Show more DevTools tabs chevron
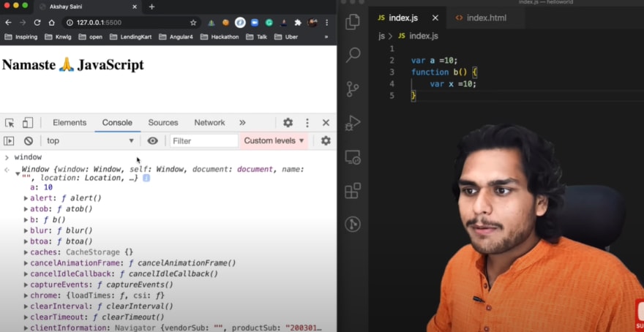 tap(242, 123)
